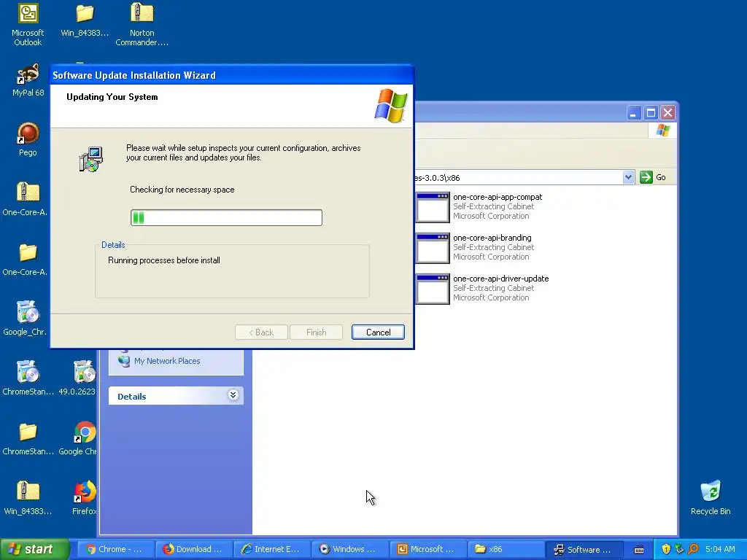Switch to Microsoft taskbar button
747x560 pixels.
[x=429, y=549]
